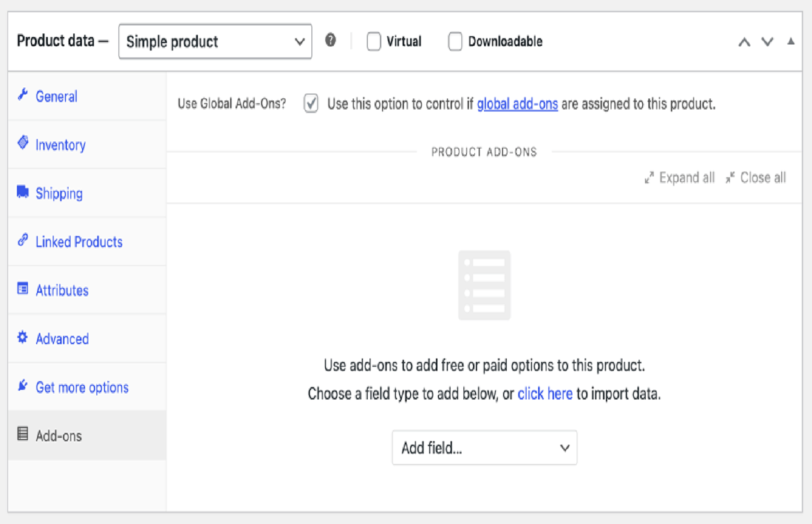Open the Simple product dropdown
812x524 pixels.
(215, 41)
